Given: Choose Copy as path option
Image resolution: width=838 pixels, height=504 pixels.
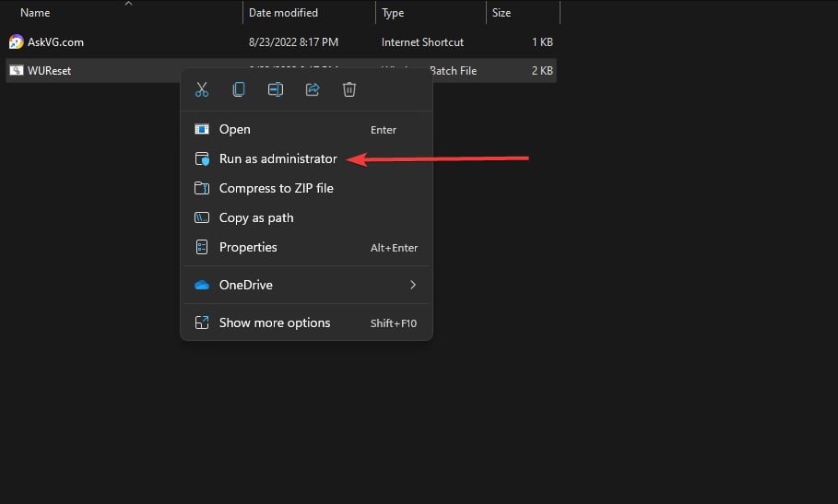Looking at the screenshot, I should click(255, 218).
